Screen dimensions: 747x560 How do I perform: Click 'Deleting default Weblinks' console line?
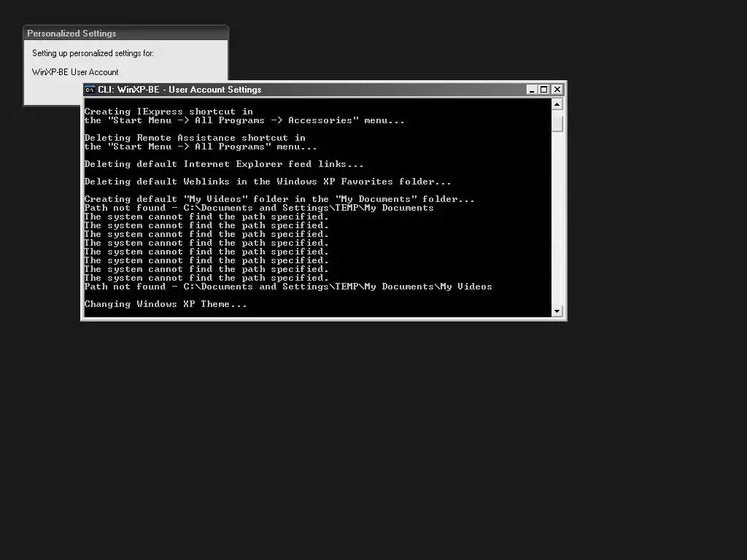[268, 182]
